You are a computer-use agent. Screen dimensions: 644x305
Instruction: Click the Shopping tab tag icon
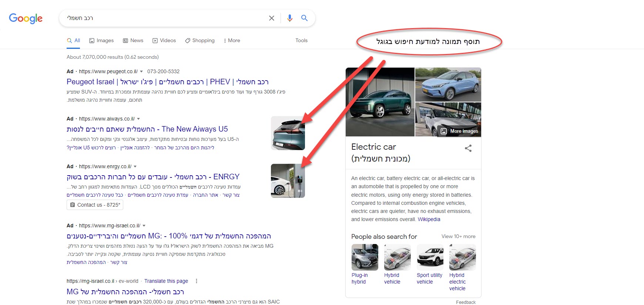[x=188, y=41]
